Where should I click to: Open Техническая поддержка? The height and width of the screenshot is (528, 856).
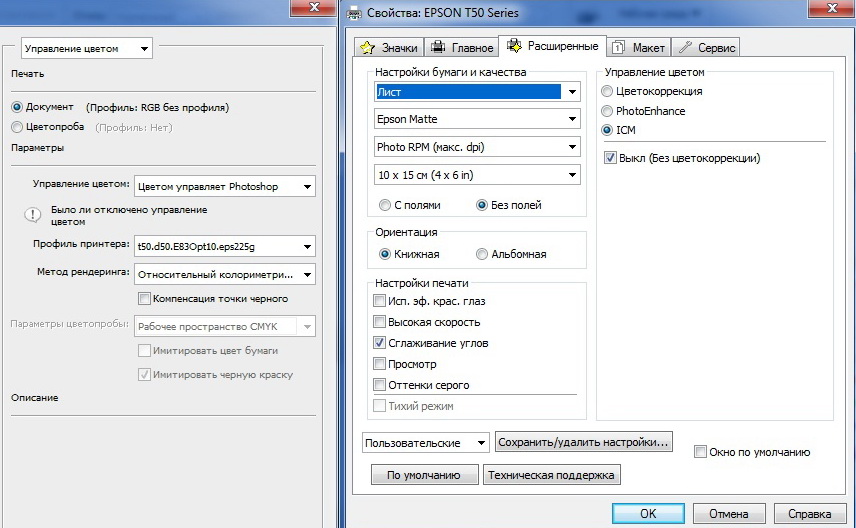(551, 475)
